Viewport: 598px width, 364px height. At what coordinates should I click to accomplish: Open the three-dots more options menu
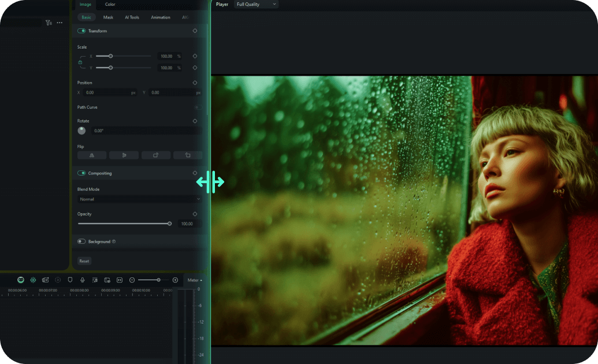(x=60, y=23)
